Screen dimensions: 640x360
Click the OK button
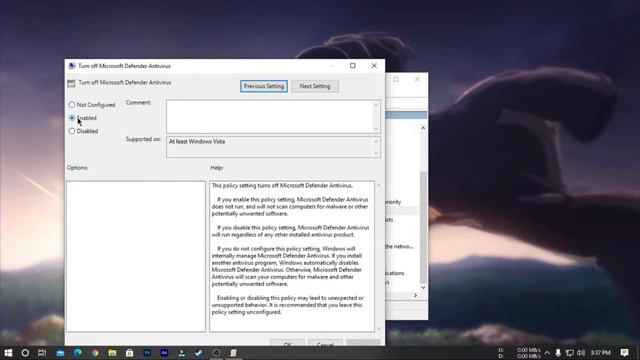click(287, 342)
